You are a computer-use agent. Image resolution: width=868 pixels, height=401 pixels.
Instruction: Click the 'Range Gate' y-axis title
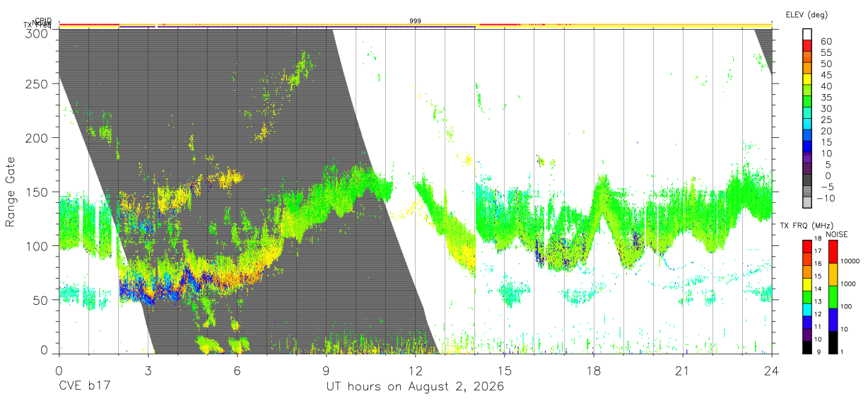pos(11,192)
